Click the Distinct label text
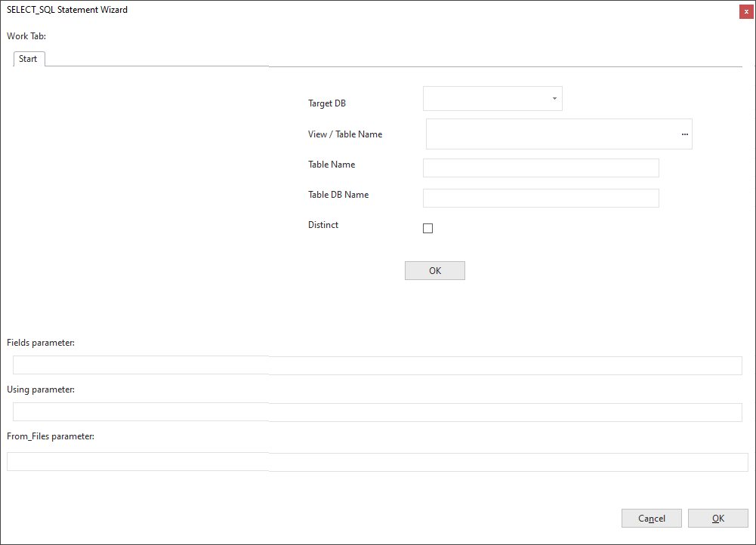 323,225
